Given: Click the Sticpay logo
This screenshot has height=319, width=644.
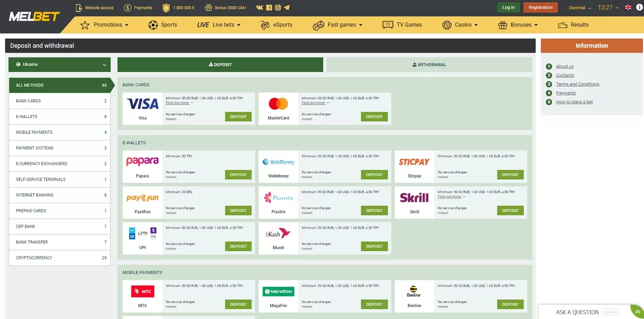Looking at the screenshot, I should click(x=414, y=162).
